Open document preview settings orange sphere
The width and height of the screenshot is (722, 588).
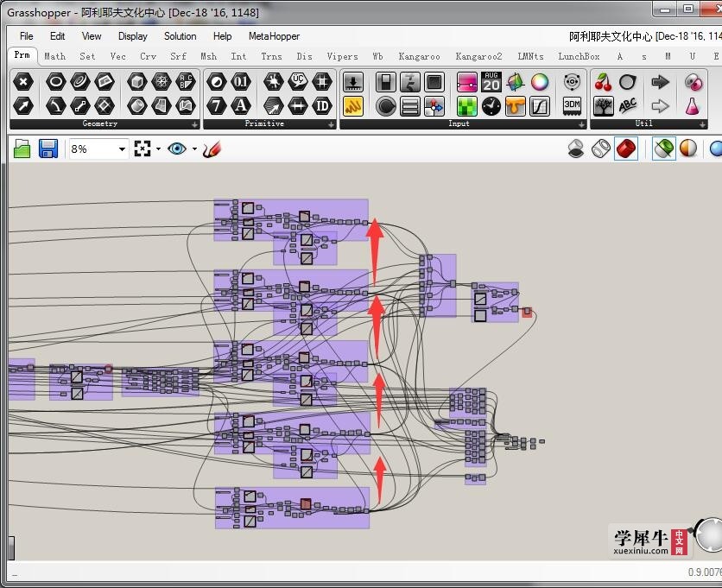(688, 149)
